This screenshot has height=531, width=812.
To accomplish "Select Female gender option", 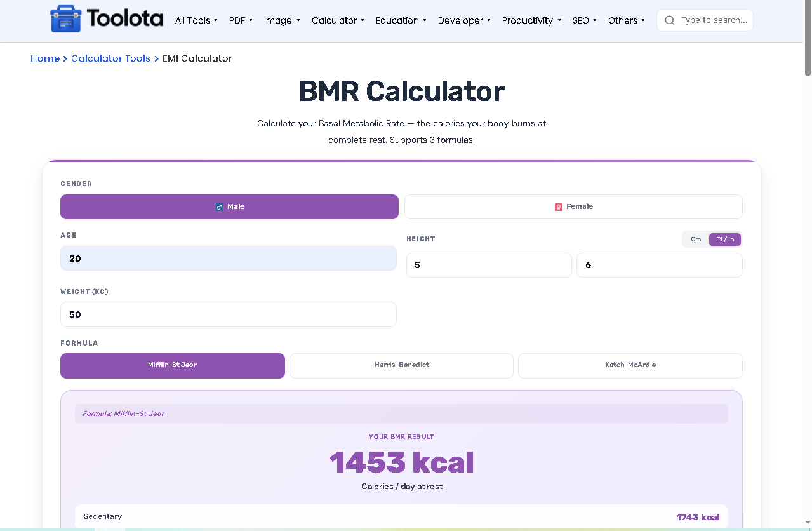I will pyautogui.click(x=573, y=206).
